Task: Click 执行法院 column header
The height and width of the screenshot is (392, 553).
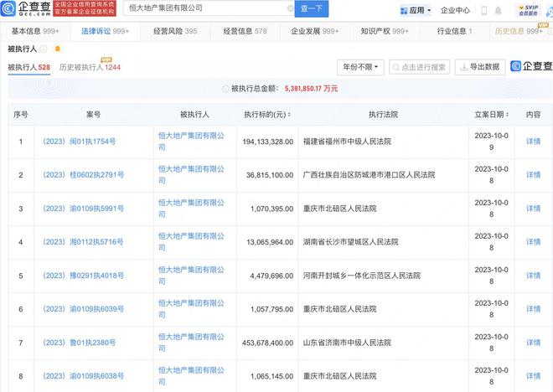Action: (x=384, y=115)
